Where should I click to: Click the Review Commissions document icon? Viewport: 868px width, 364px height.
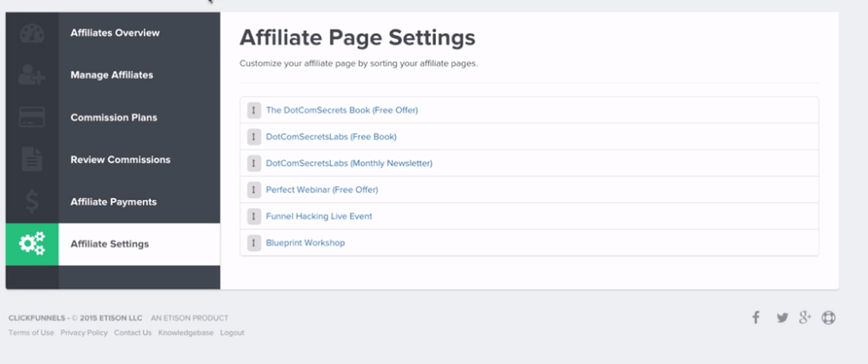tap(32, 159)
